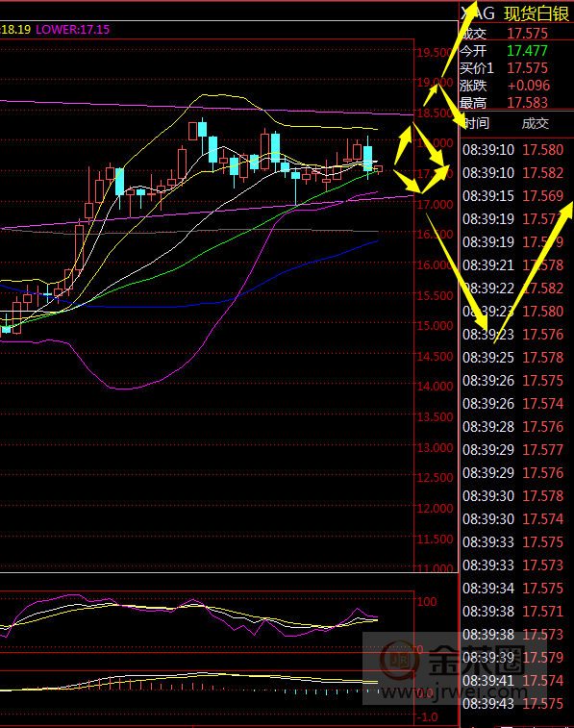This screenshot has width=574, height=728.
Task: Select the 08:39:28 tick row priced 17.576
Action: (x=512, y=427)
